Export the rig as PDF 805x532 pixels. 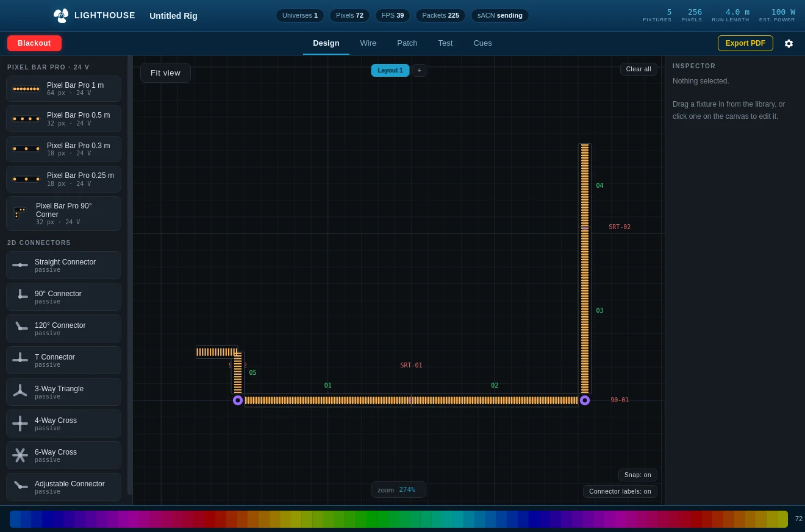pyautogui.click(x=745, y=43)
